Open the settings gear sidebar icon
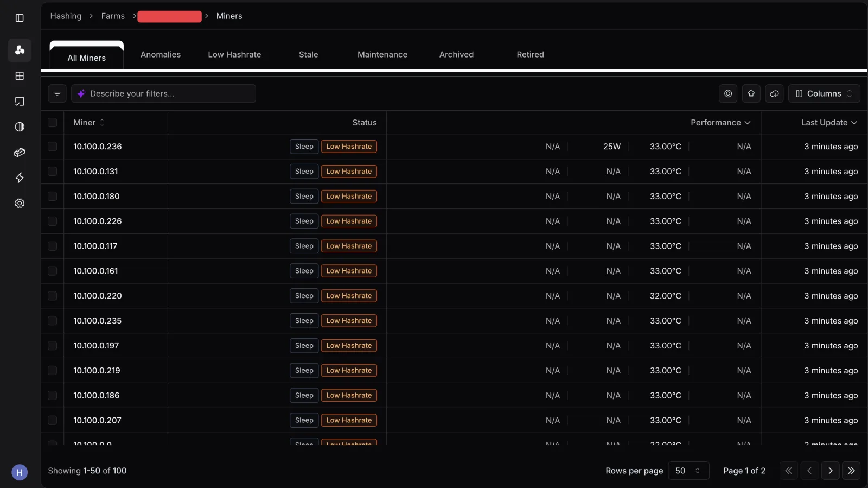 coord(20,203)
